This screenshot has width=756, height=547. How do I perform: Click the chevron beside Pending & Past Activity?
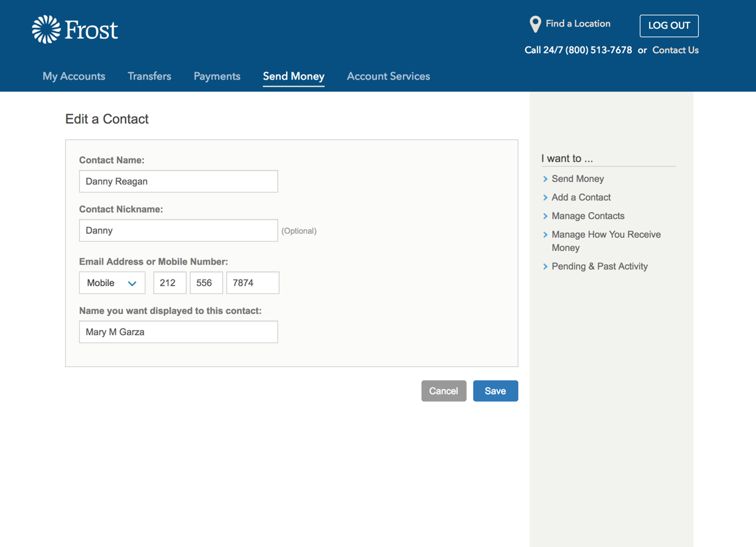click(546, 266)
